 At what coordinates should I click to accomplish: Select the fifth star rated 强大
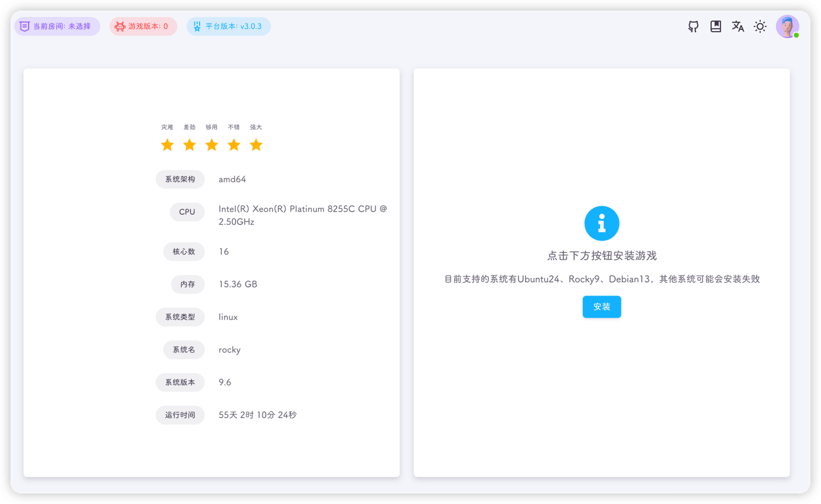(x=256, y=144)
